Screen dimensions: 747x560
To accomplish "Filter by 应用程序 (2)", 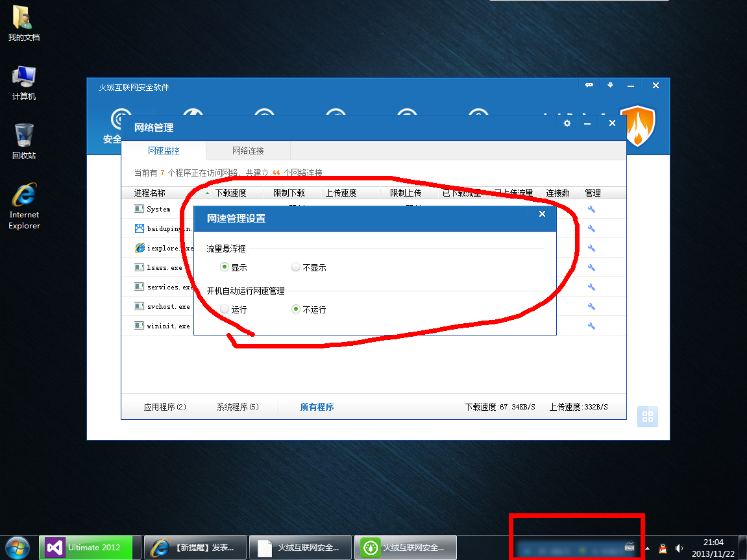I will tap(165, 407).
